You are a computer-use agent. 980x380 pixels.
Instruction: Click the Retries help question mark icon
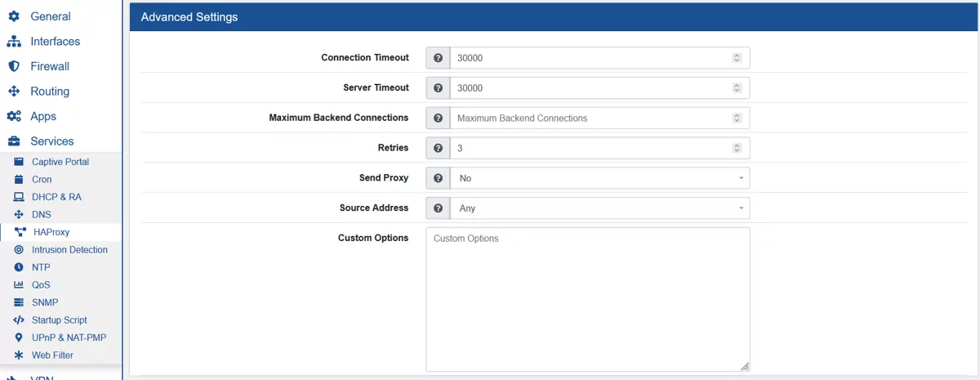pyautogui.click(x=439, y=148)
